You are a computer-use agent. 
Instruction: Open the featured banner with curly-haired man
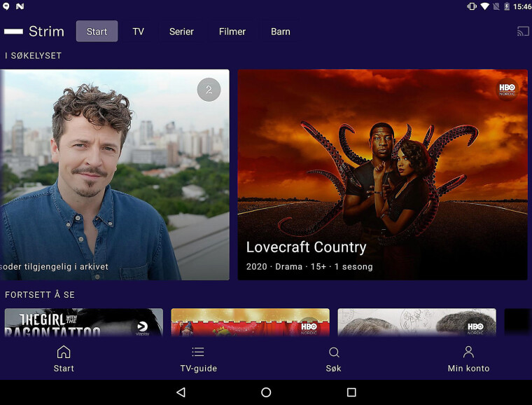tap(115, 175)
